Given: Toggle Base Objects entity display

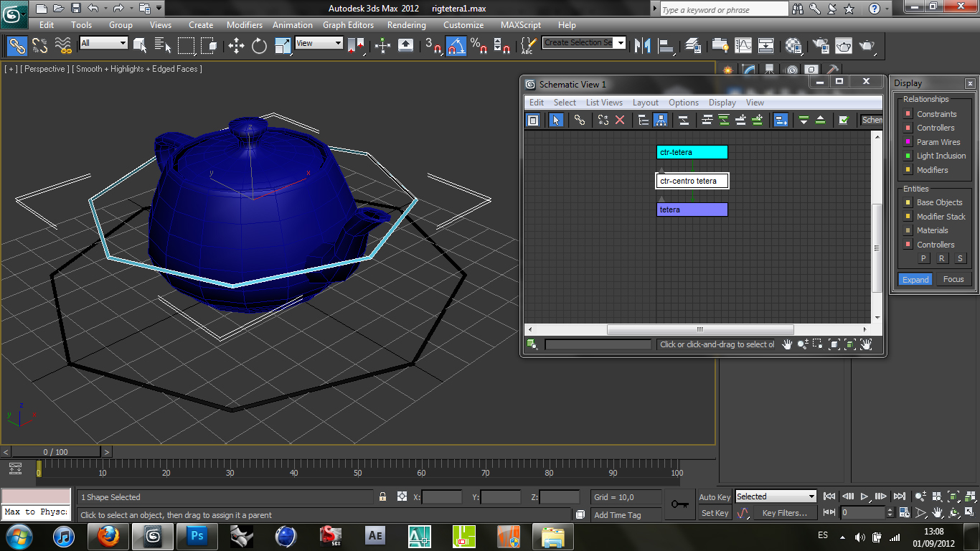Looking at the screenshot, I should [908, 202].
